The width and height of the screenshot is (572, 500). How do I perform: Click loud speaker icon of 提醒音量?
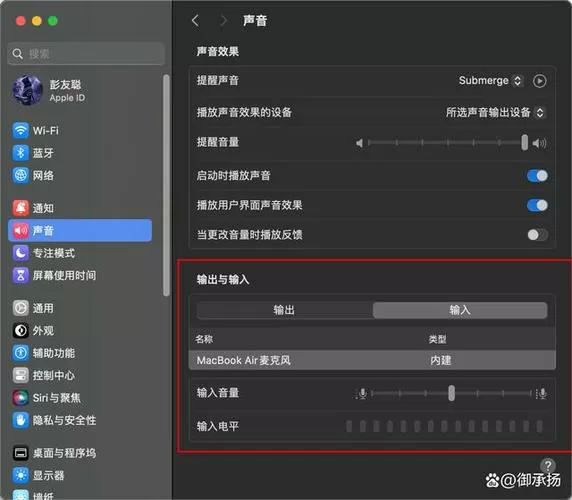pos(539,143)
